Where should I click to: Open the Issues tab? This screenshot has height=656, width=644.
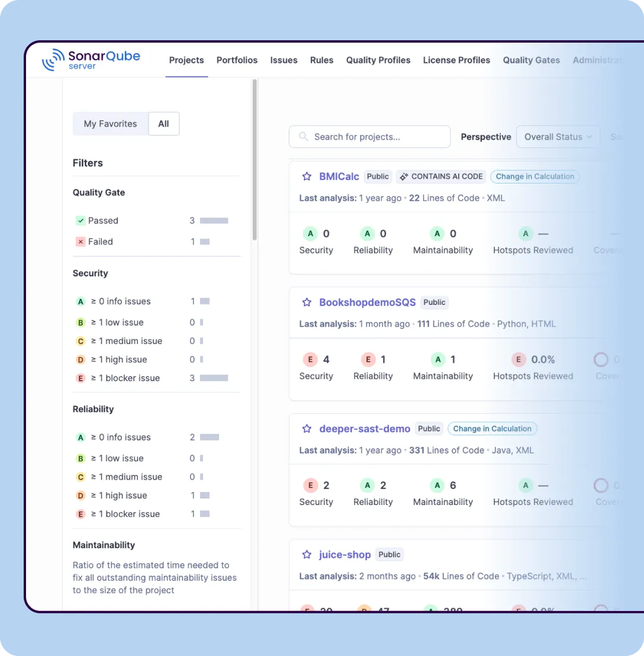coord(284,60)
